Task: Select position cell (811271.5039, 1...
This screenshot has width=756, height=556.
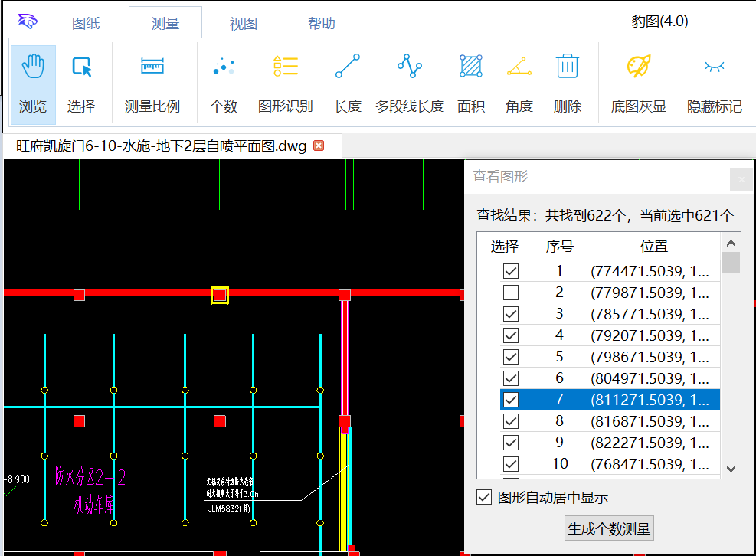Action: click(x=654, y=400)
